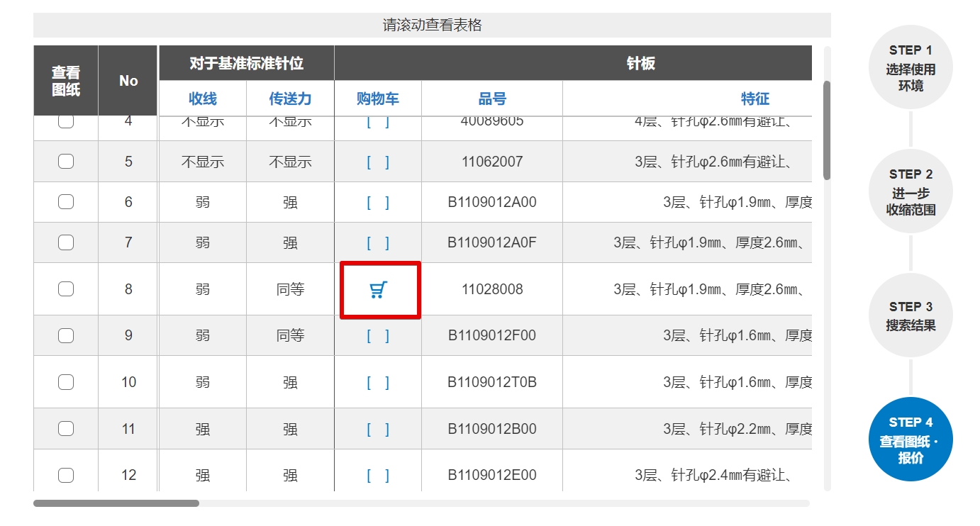980x526 pixels.
Task: Click the vertical table scrollbar thumb
Action: (x=827, y=130)
